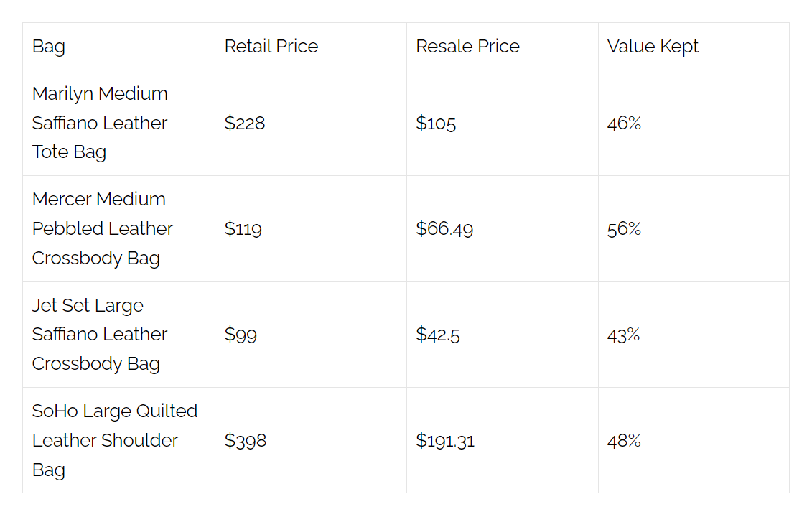Screen dimensions: 812x512
Task: Select the SoHo bag's 48% value cell
Action: 624,440
